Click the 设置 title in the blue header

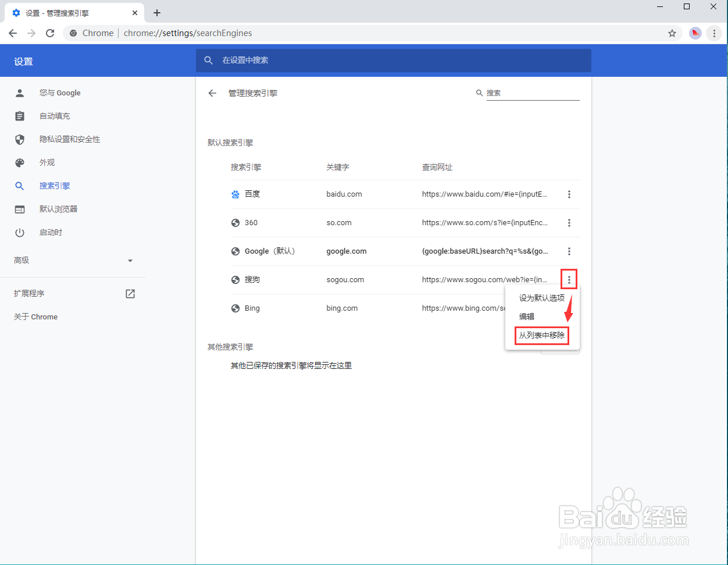(x=24, y=62)
